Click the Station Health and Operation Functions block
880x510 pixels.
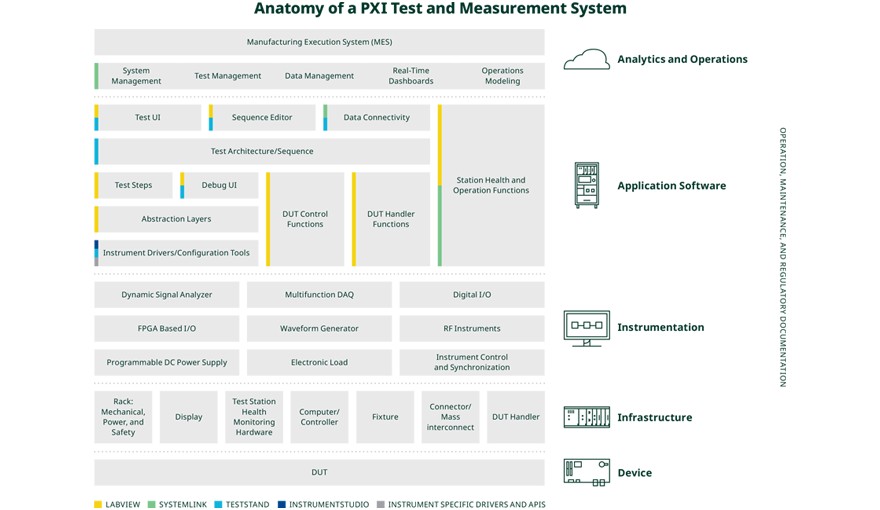click(491, 185)
